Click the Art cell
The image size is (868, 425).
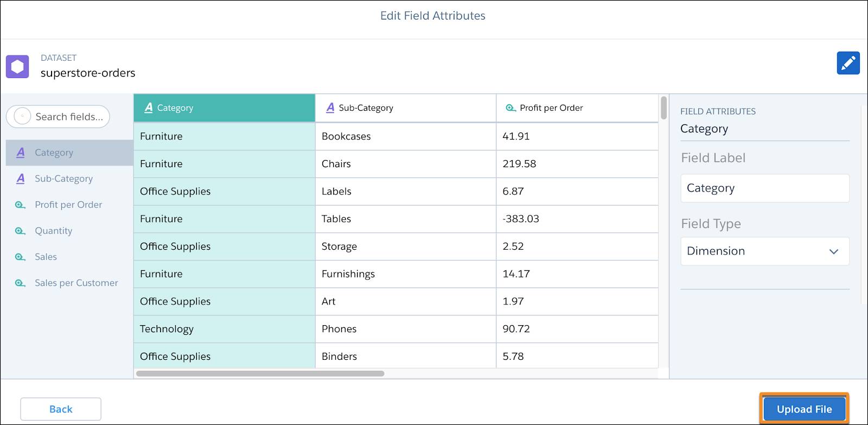pyautogui.click(x=406, y=301)
